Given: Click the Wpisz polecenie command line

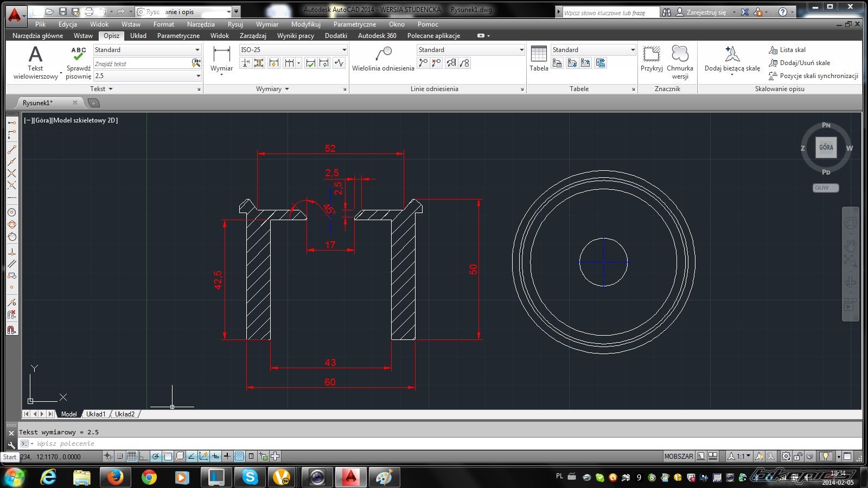Looking at the screenshot, I should tap(439, 444).
